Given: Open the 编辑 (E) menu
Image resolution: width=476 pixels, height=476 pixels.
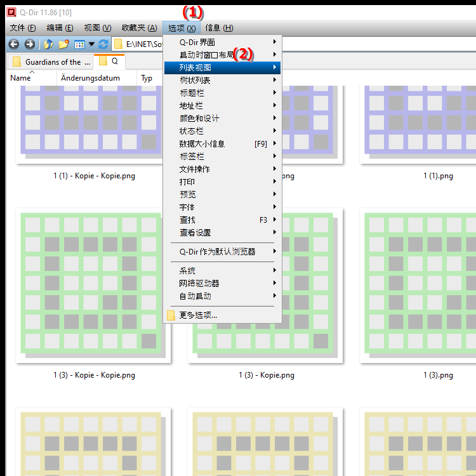Looking at the screenshot, I should 60,28.
